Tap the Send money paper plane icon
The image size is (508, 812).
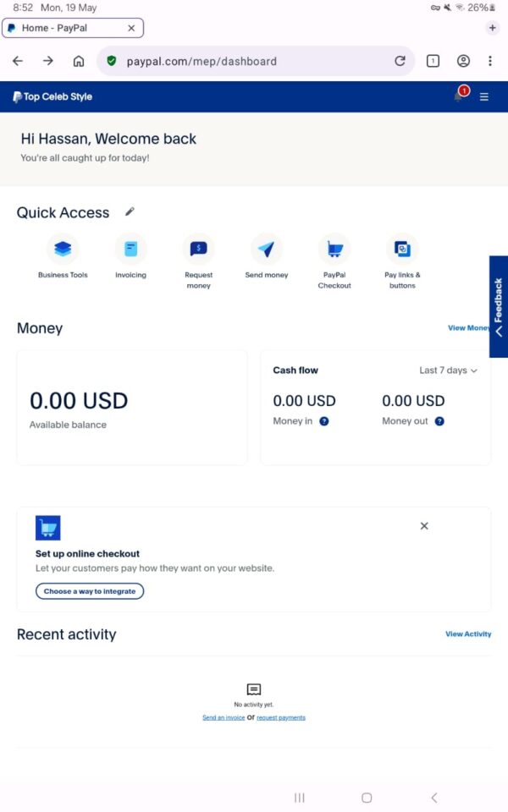pos(266,250)
